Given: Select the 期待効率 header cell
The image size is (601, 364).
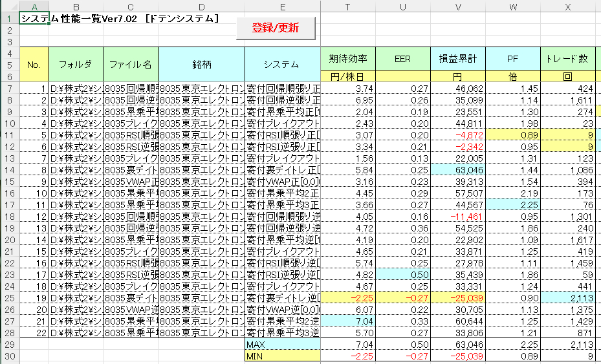Looking at the screenshot, I should [348, 59].
